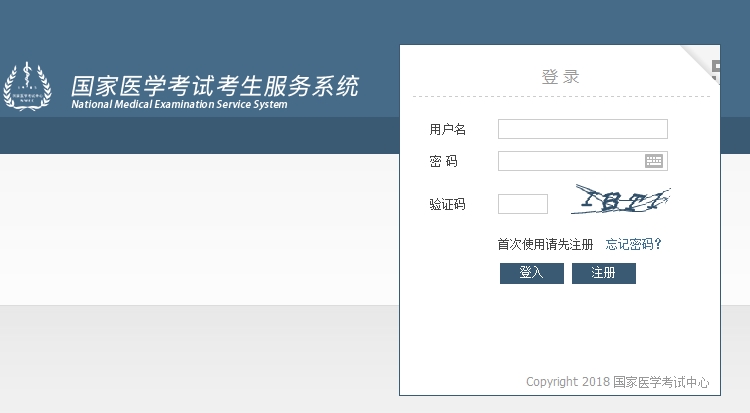
Task: Click into the 密码 password field
Action: coord(570,161)
